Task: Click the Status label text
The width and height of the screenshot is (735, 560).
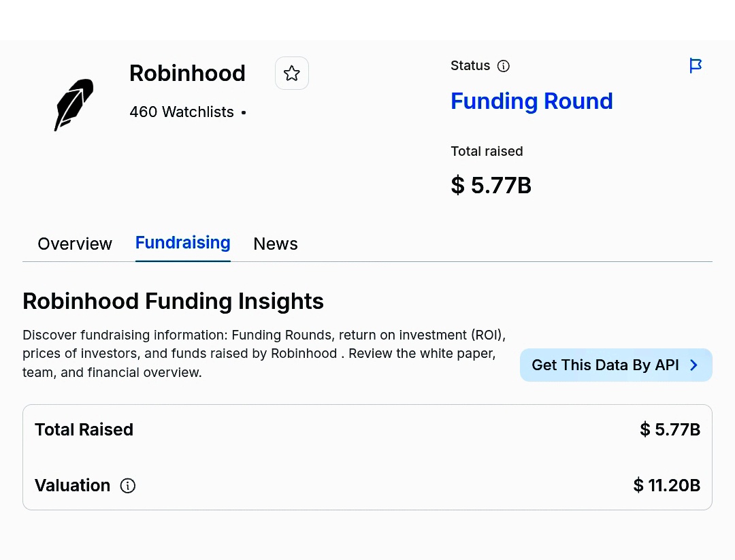Action: click(x=470, y=66)
